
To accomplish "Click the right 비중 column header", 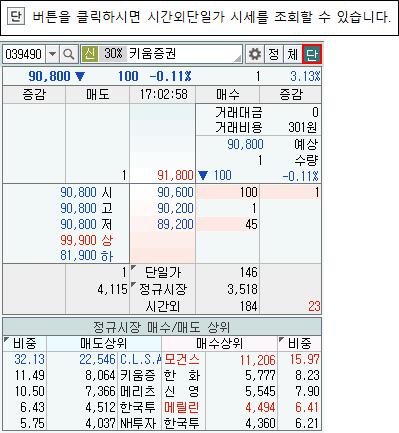I will tap(299, 343).
